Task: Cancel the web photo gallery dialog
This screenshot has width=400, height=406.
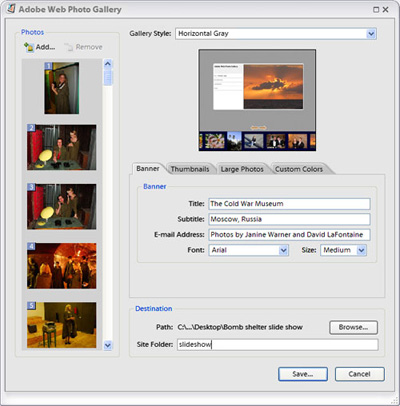Action: 359,374
